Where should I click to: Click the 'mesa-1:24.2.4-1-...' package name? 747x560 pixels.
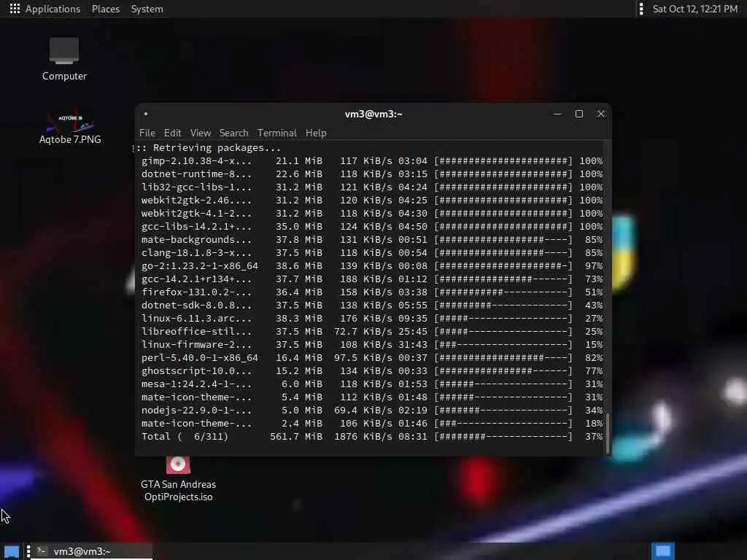click(x=196, y=384)
